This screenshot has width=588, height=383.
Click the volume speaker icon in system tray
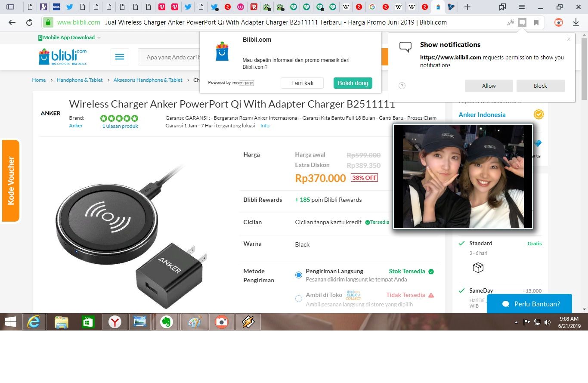pyautogui.click(x=548, y=322)
